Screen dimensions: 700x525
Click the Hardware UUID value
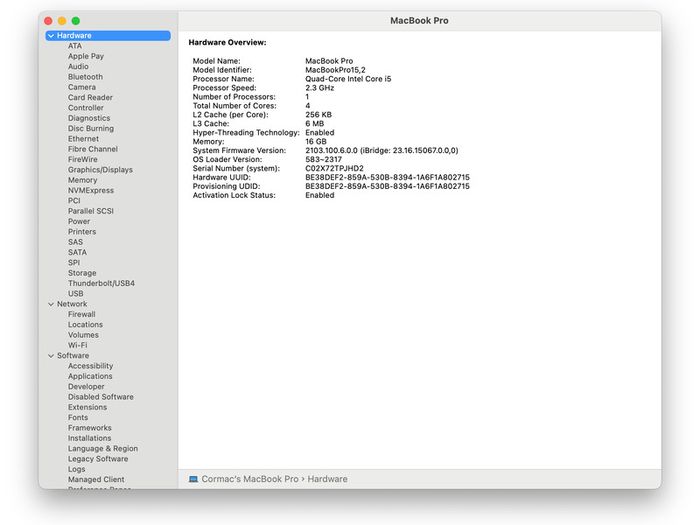[x=388, y=177]
